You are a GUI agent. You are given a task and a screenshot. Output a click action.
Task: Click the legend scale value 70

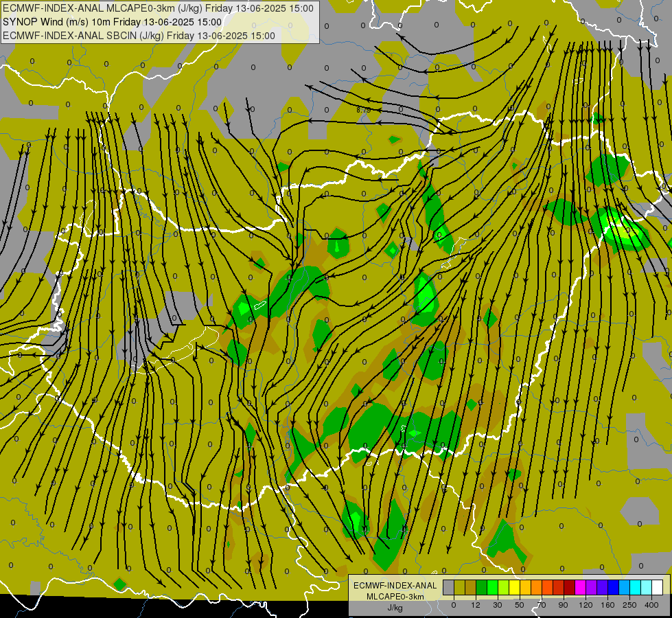(542, 605)
